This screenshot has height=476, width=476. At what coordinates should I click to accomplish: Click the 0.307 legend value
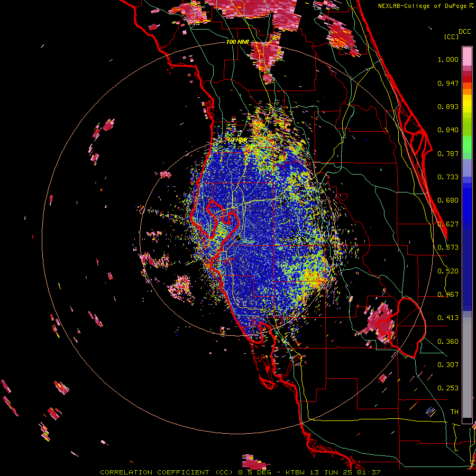pos(448,365)
